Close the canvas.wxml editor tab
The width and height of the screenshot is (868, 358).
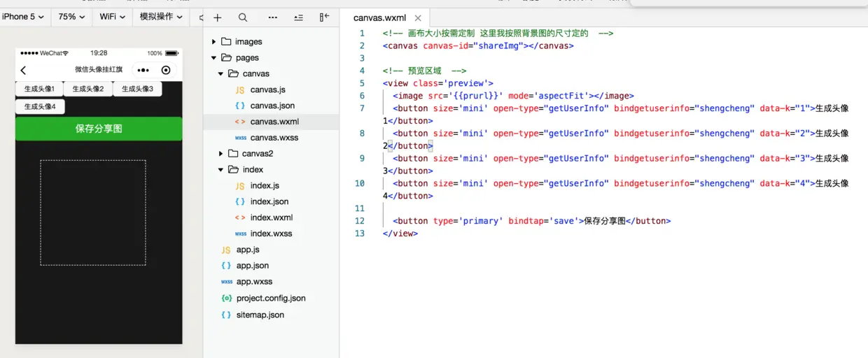click(418, 18)
